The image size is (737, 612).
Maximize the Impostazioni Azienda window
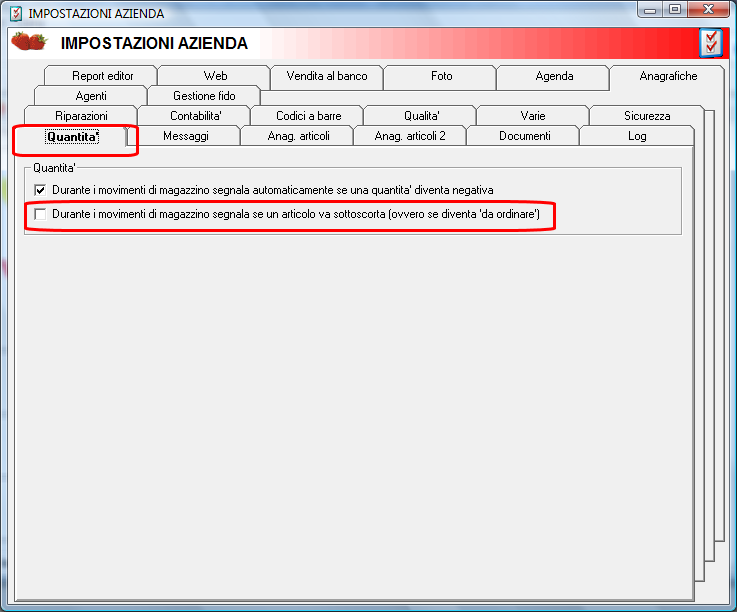[x=675, y=9]
